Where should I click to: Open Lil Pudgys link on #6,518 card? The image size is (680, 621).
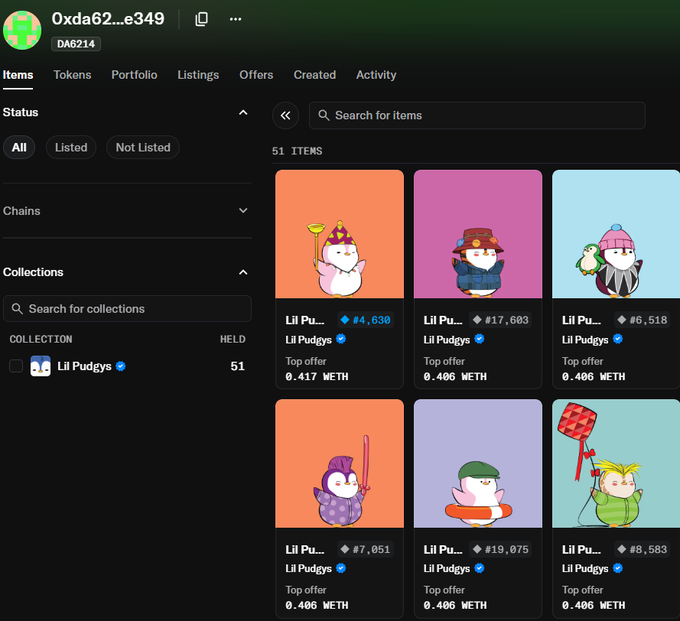coord(585,340)
